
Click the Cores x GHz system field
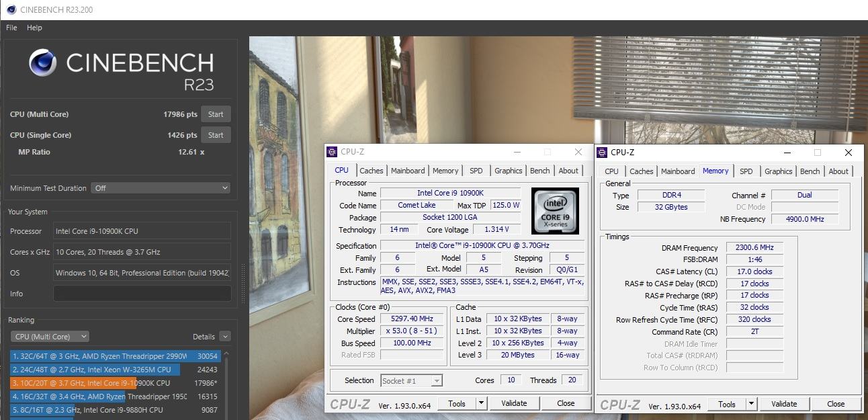coord(142,252)
